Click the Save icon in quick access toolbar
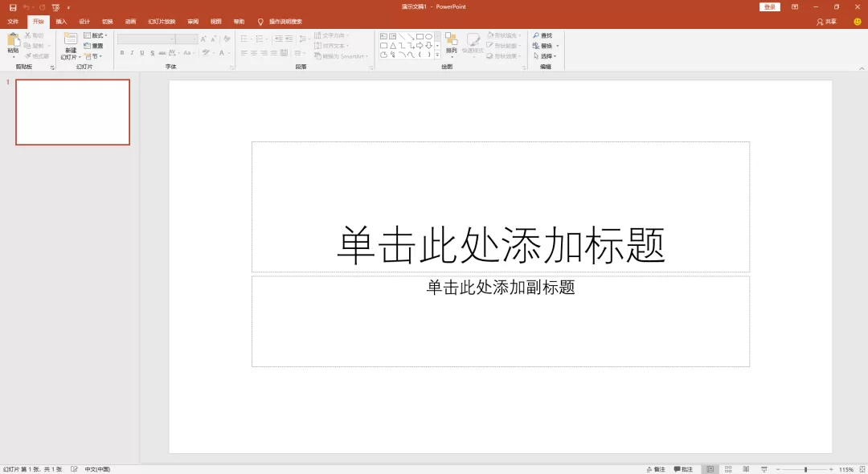 pos(11,6)
